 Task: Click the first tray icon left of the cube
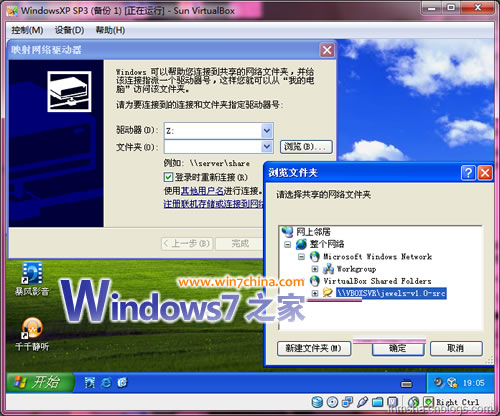coord(438,382)
